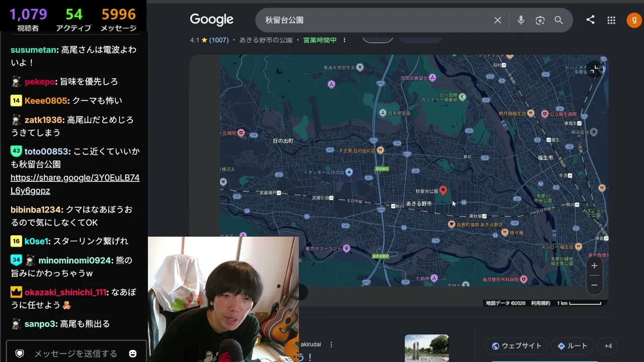Click username k0se1 in chat
The height and width of the screenshot is (362, 644).
coord(37,241)
